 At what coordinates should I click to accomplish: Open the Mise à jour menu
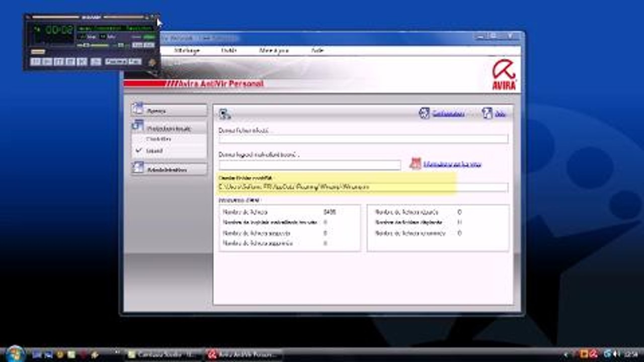pos(274,50)
